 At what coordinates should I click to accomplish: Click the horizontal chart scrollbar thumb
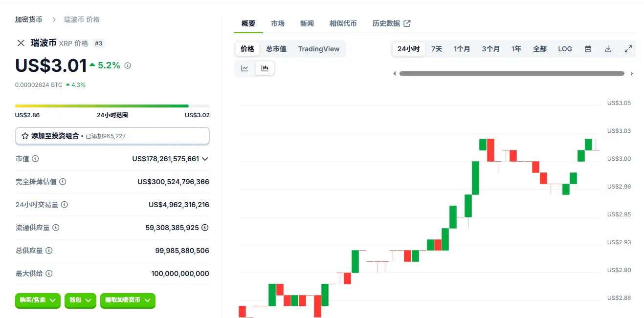(x=512, y=74)
